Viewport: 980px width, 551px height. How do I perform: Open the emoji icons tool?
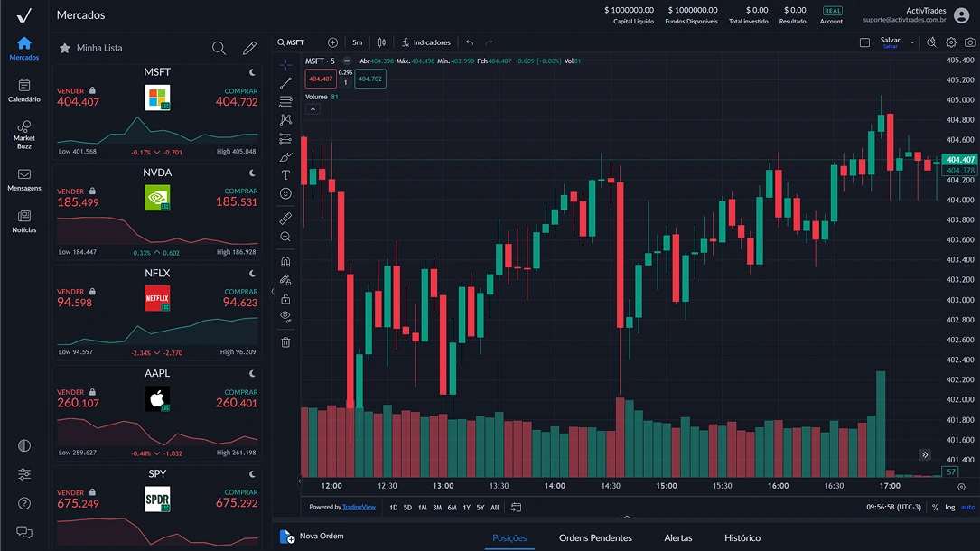[x=285, y=193]
